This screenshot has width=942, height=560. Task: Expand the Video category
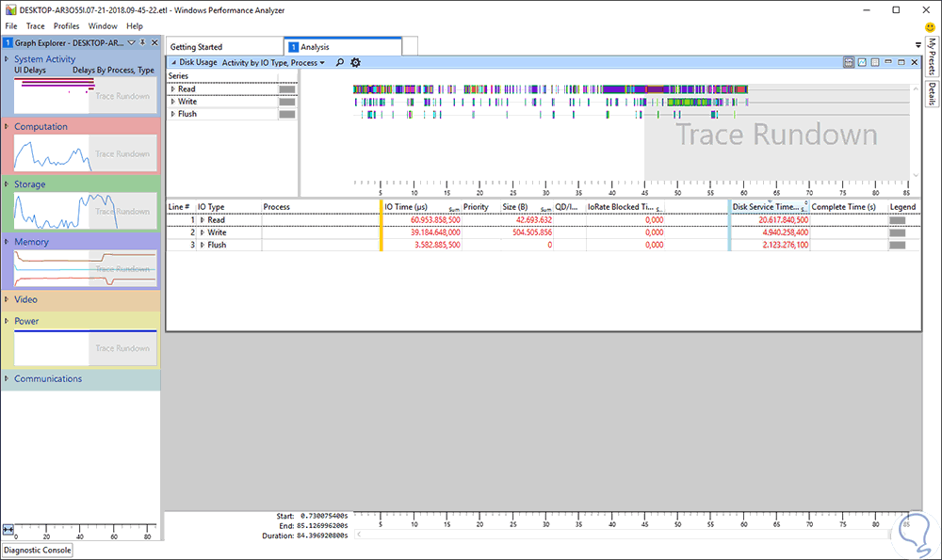[7, 299]
